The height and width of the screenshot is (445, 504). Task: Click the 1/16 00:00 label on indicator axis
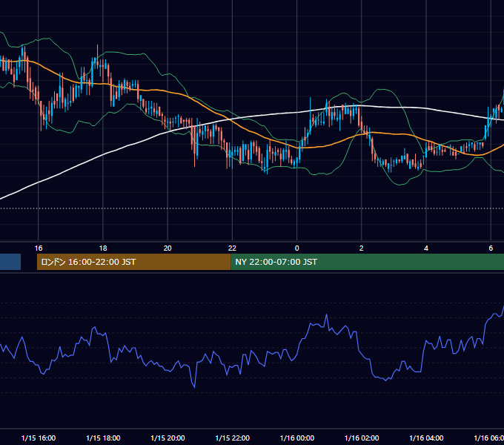tap(297, 438)
